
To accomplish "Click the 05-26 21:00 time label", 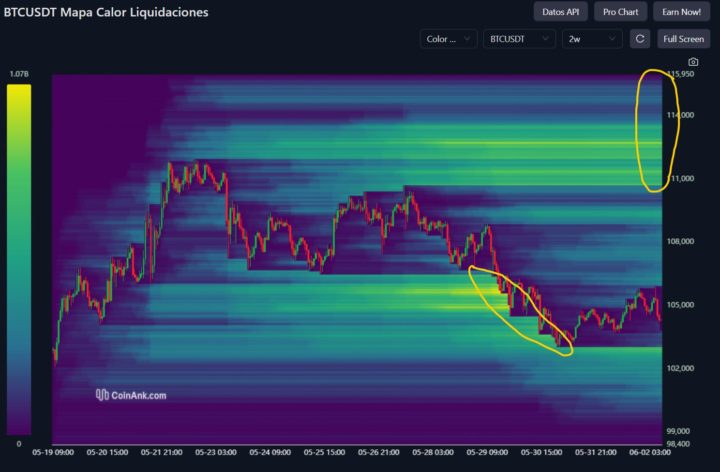I will pos(379,453).
